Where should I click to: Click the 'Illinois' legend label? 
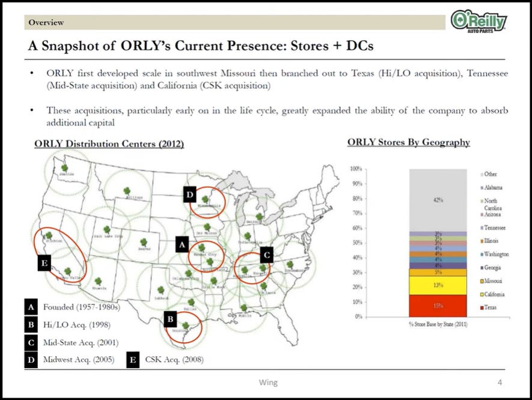(491, 241)
